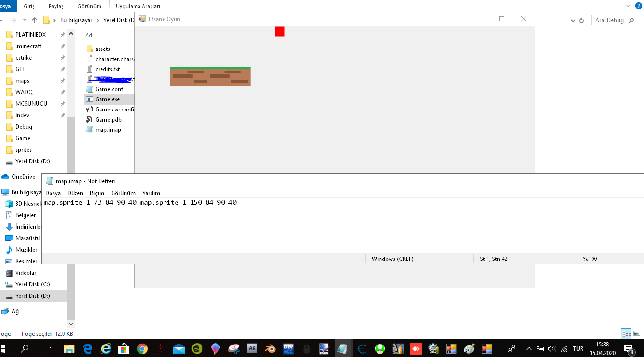Screen dimensions: 644x357
Task: Open Snipping Tool taskbar icon
Action: click(x=234, y=349)
